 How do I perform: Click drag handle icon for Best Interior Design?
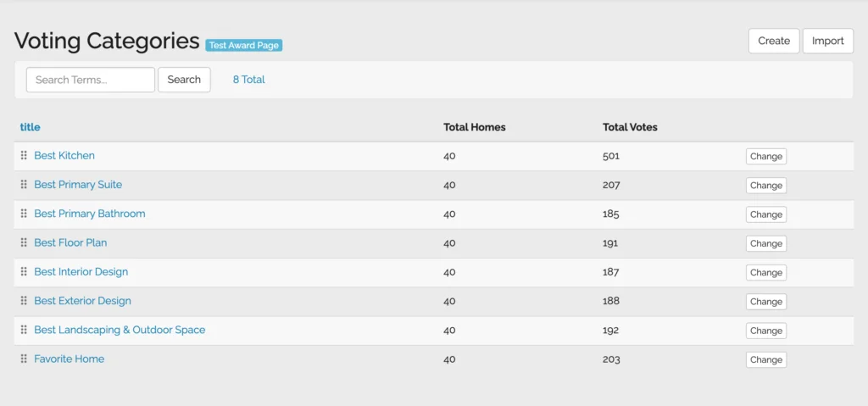point(24,272)
